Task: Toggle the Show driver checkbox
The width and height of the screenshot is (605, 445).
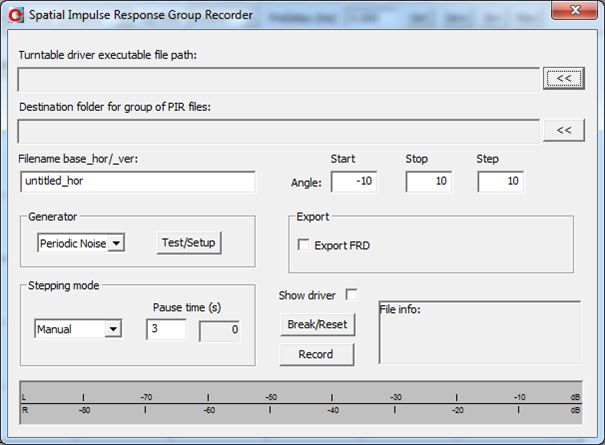Action: tap(351, 294)
